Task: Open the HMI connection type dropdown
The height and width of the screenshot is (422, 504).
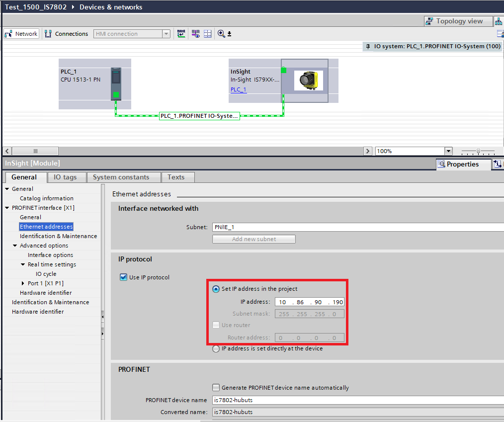Action: (x=166, y=33)
